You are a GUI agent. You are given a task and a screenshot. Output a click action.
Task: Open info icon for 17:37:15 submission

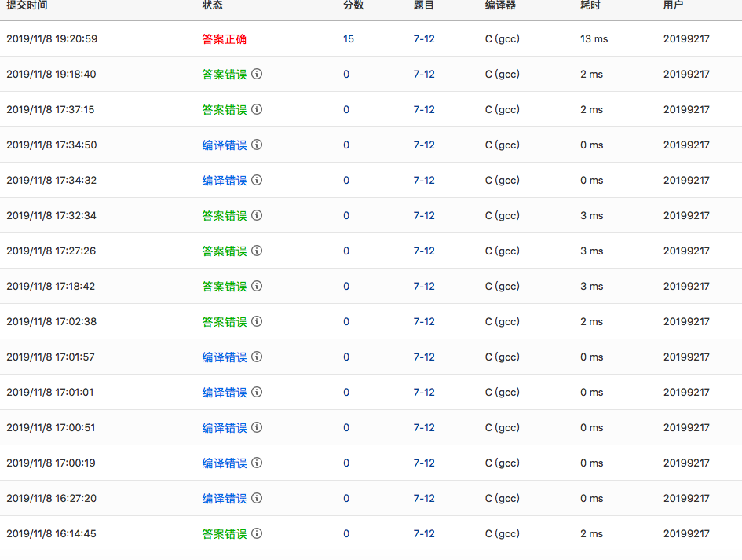pyautogui.click(x=257, y=109)
